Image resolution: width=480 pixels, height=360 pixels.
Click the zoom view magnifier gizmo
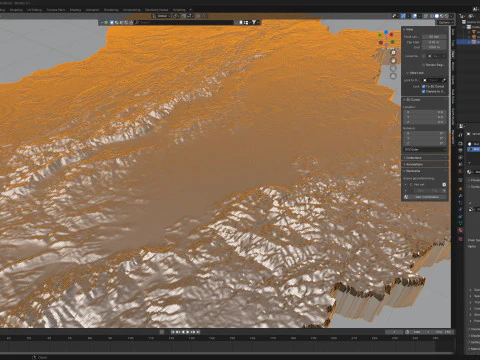coord(393,53)
